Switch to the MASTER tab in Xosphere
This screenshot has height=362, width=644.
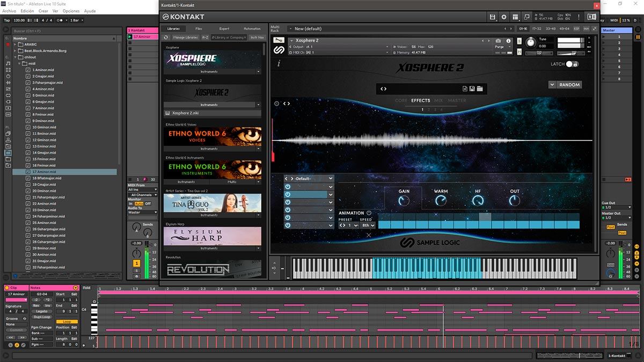tap(457, 100)
